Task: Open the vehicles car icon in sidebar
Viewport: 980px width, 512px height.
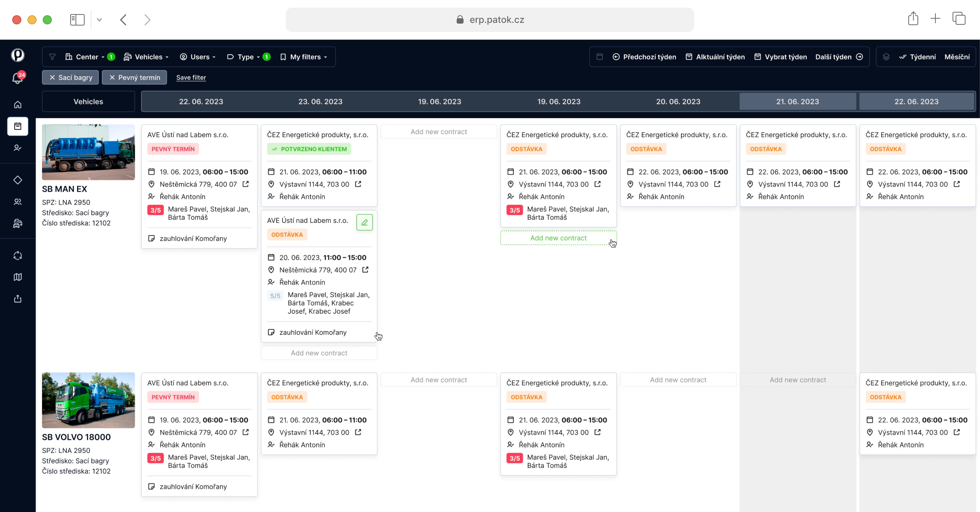Action: (18, 223)
